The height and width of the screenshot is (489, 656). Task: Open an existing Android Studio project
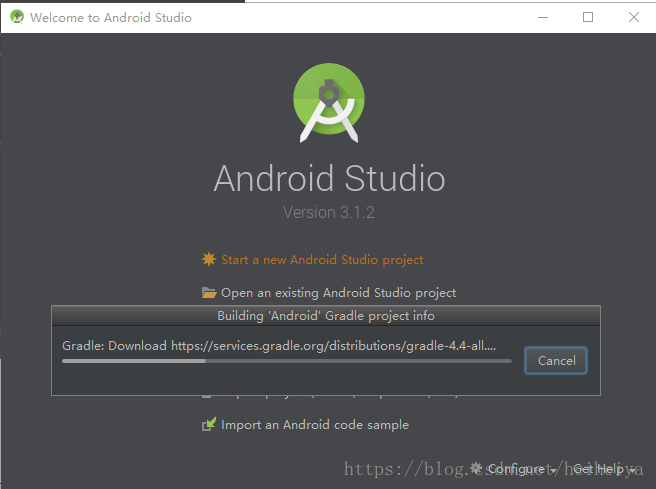(338, 293)
